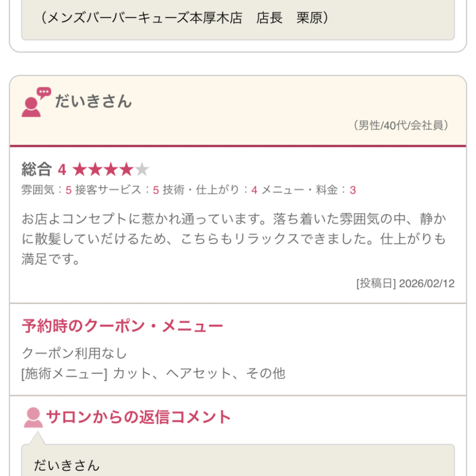Click the review text starting お店よコンセプト
Viewport: 476px width, 476px height.
click(233, 238)
